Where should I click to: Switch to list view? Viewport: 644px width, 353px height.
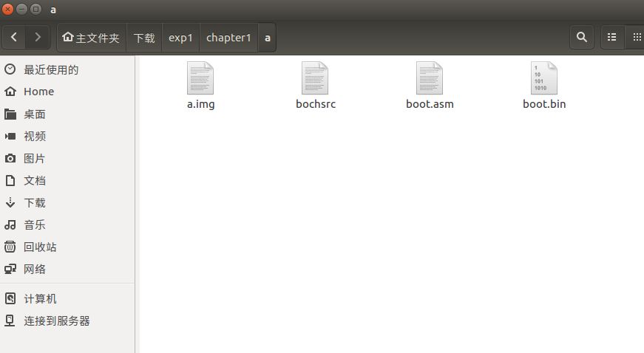coord(612,38)
